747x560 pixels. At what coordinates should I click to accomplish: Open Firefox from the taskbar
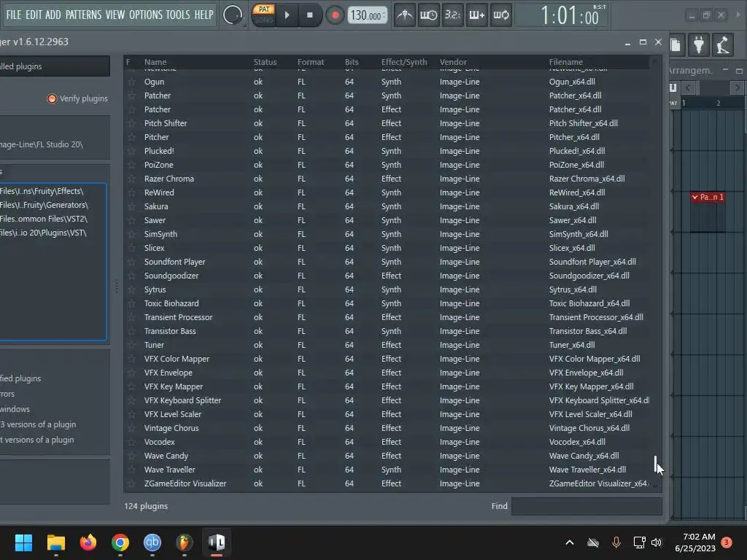pos(88,542)
